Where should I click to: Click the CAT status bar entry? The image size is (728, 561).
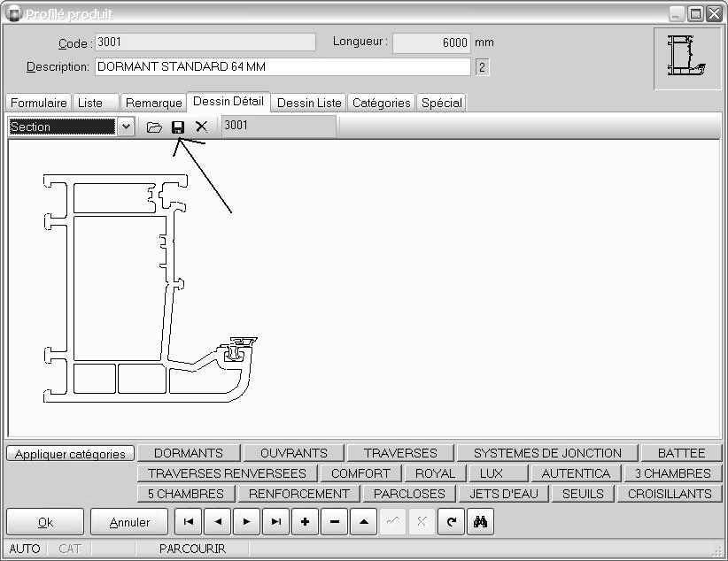tap(70, 549)
